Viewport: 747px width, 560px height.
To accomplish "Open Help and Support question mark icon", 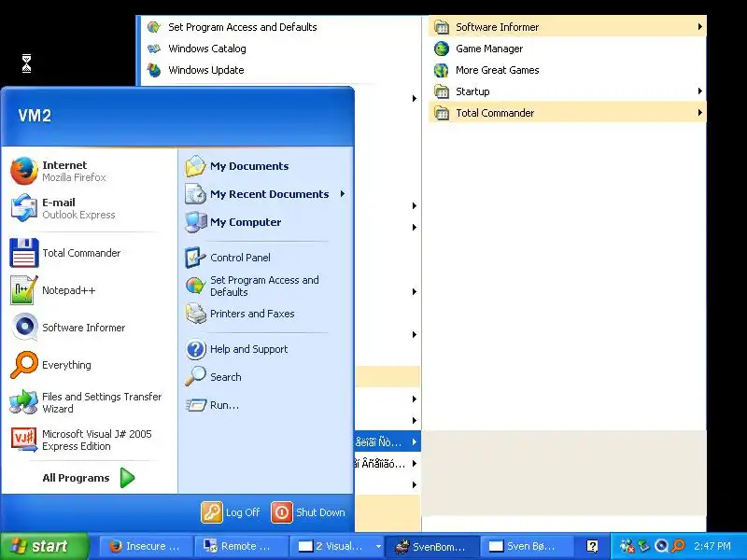I will [x=195, y=349].
